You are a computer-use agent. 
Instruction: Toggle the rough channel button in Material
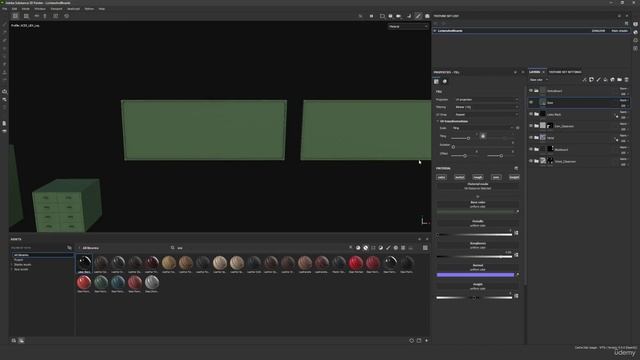tap(478, 177)
